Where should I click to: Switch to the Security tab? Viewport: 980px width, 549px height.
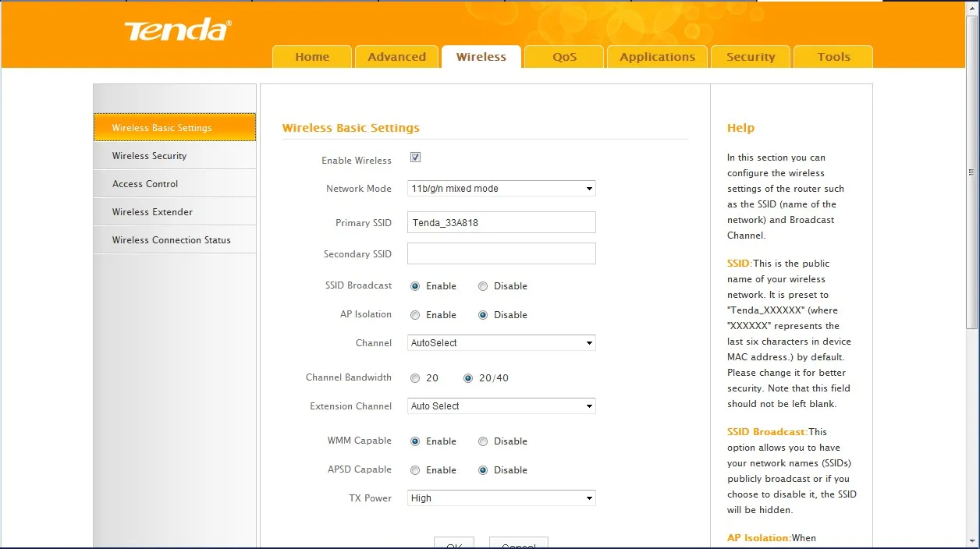(x=751, y=57)
